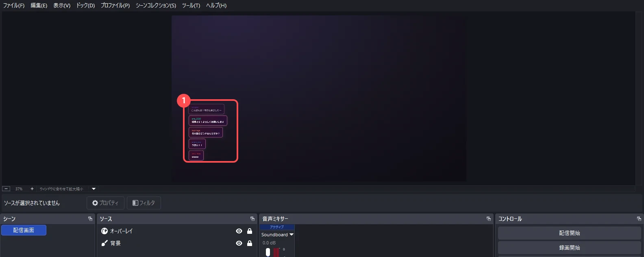
Task: Click the zoom out minus button
Action: [x=6, y=189]
